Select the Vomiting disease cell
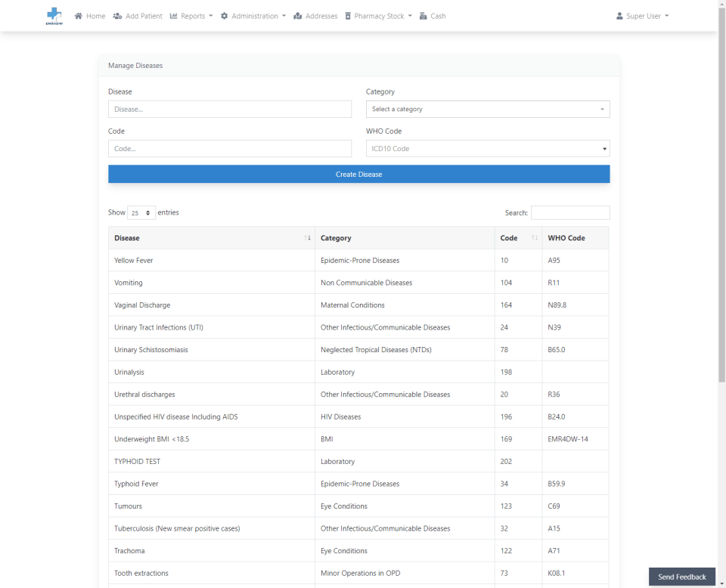Viewport: 726px width, 588px height. [212, 283]
